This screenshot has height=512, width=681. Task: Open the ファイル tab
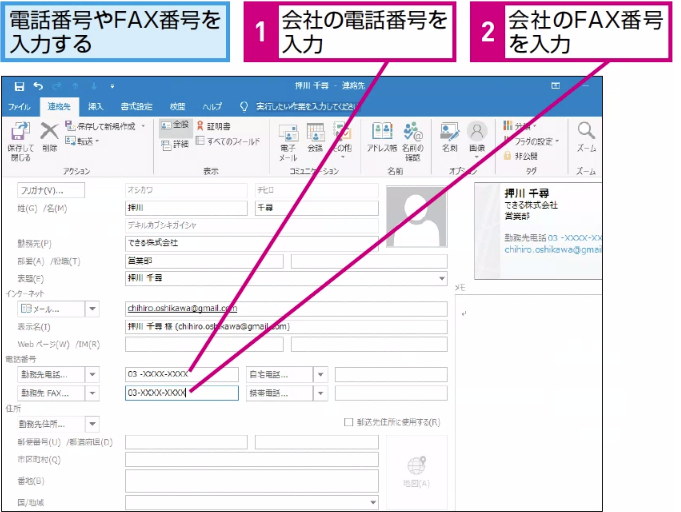(19, 106)
